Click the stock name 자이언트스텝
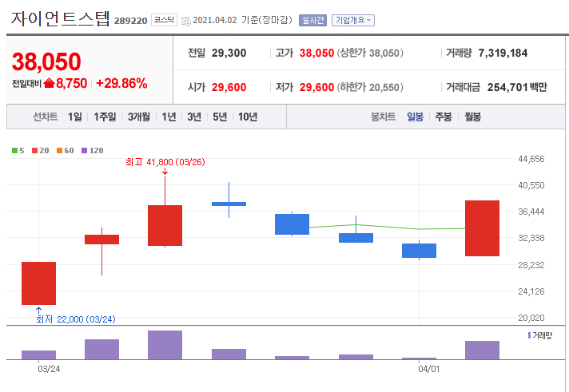This screenshot has height=392, width=569. (x=60, y=19)
